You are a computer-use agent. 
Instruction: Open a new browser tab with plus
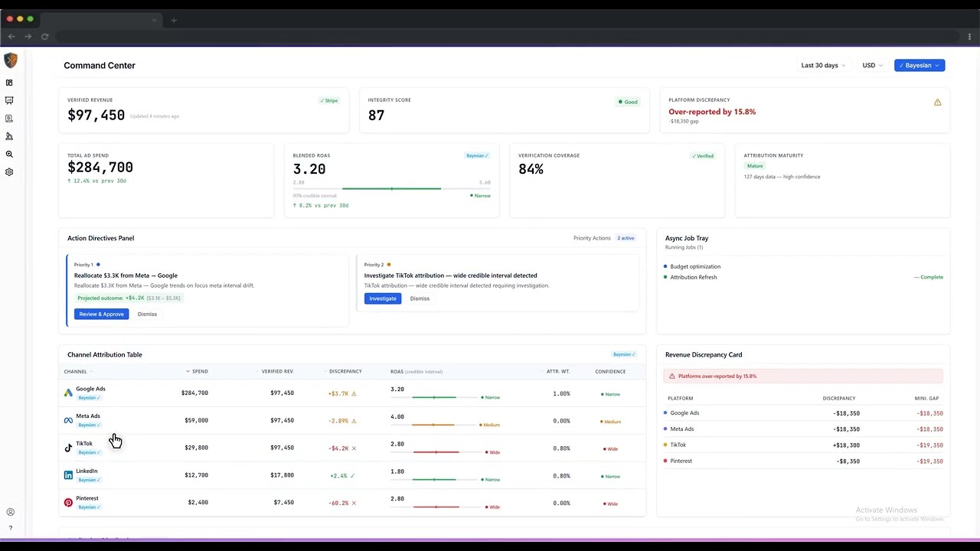click(x=174, y=20)
